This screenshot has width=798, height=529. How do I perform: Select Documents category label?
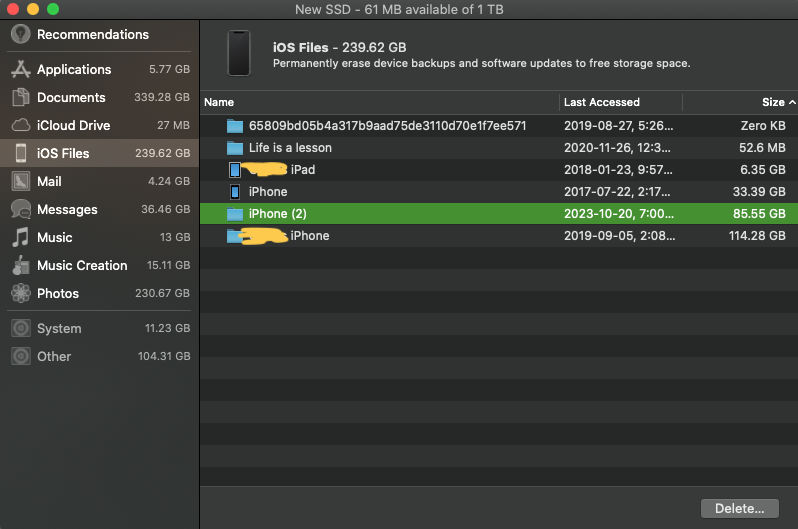pyautogui.click(x=71, y=97)
